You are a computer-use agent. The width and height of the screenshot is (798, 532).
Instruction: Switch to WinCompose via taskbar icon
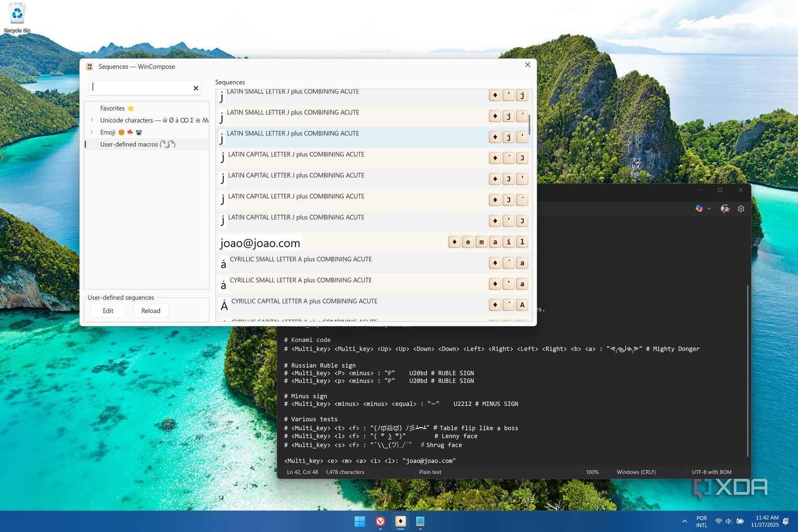(400, 521)
